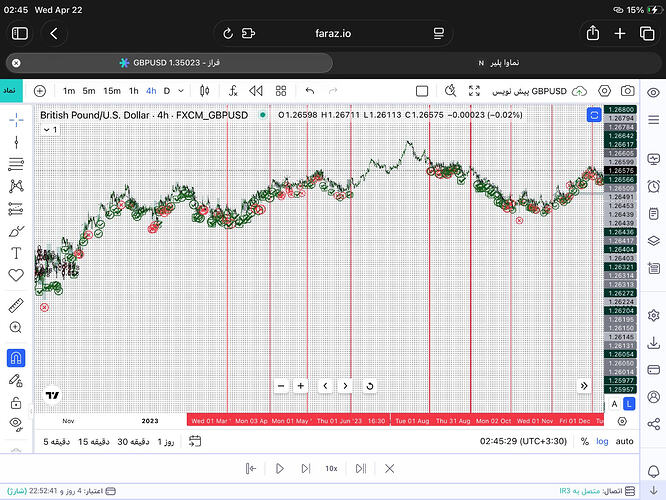Move chart left with arrow
666x500 pixels.
[325, 386]
